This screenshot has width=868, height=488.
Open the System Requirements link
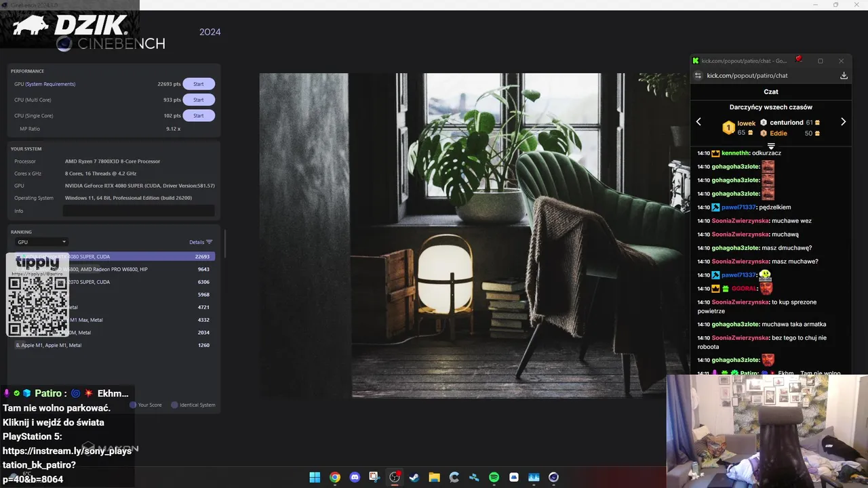[50, 84]
